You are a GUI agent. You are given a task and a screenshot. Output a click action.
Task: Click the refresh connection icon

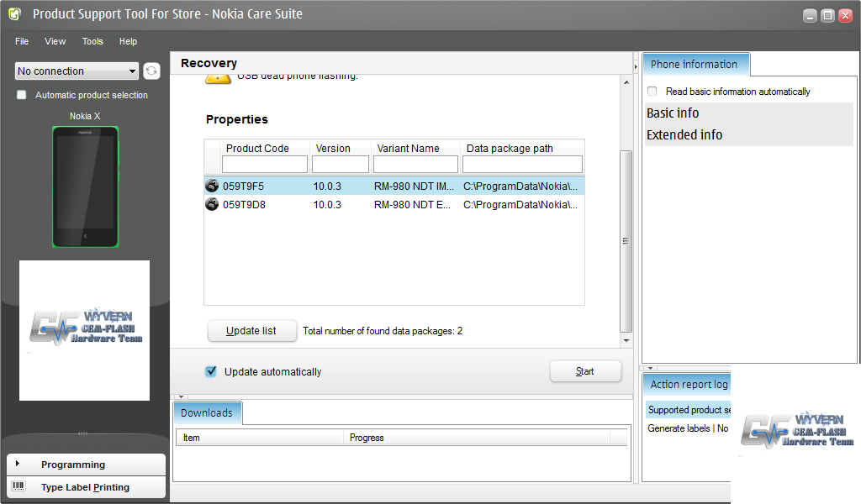[x=151, y=71]
